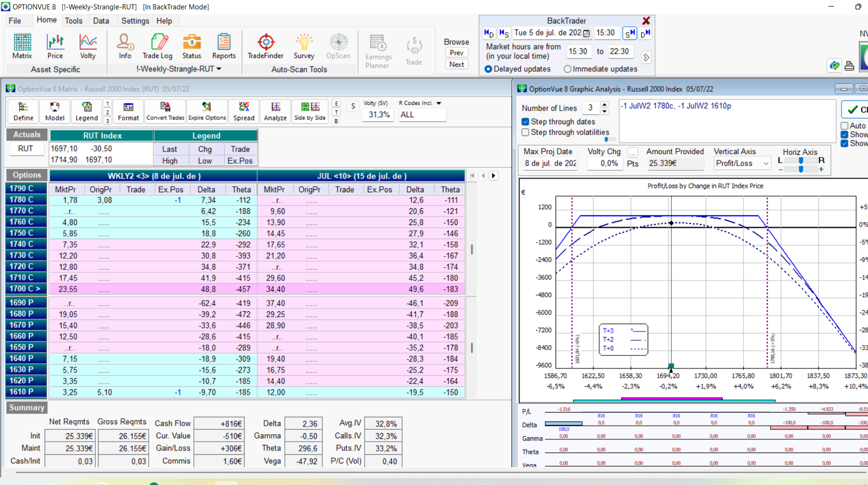
Task: Expand the !-Weekly-Strangle-RUT account dropdown
Action: [x=219, y=69]
